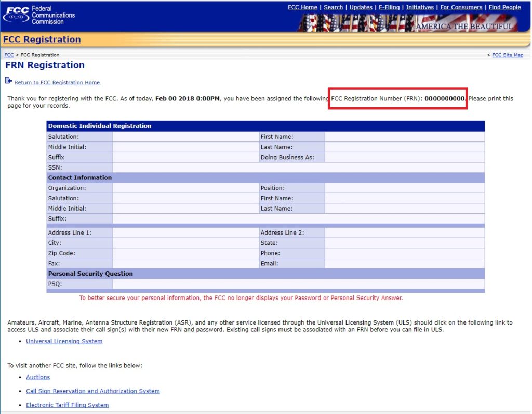Screen dimensions: 532x414
Task: Open the For Consumers page
Action: pos(462,7)
